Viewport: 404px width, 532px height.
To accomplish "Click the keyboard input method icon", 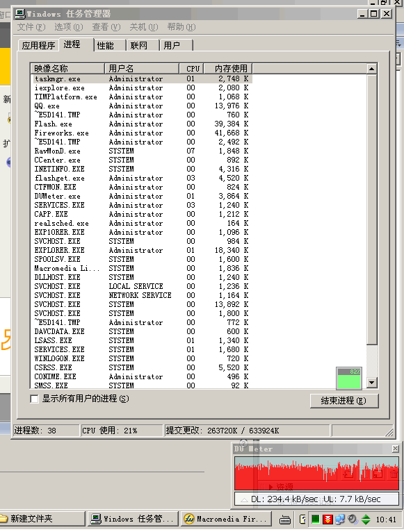I will tap(285, 519).
